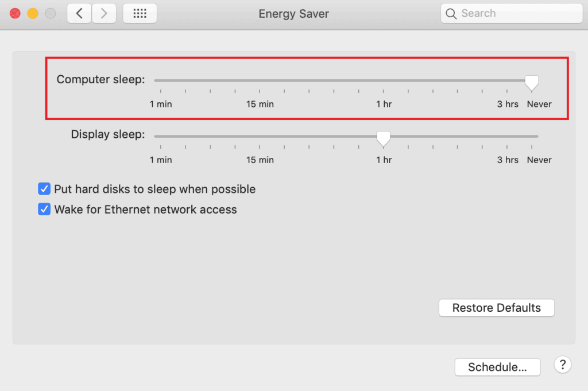Viewport: 588px width, 391px height.
Task: Focus the Search field
Action: [512, 14]
